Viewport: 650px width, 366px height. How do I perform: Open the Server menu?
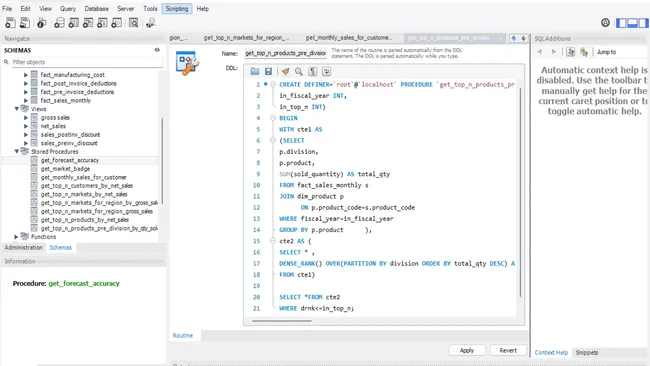tap(126, 8)
